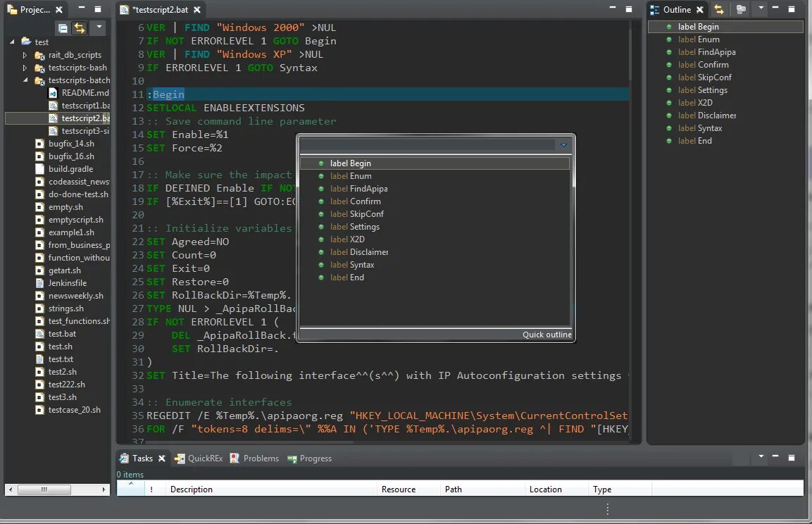Image resolution: width=812 pixels, height=524 pixels.
Task: Select the Outline view tab
Action: (676, 9)
